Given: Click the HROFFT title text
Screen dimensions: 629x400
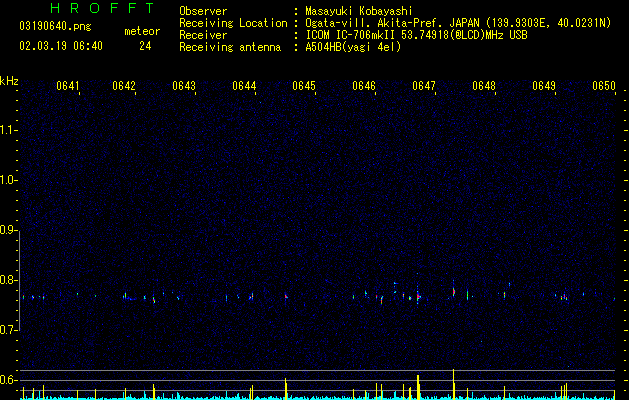Looking at the screenshot, I should click(102, 8).
